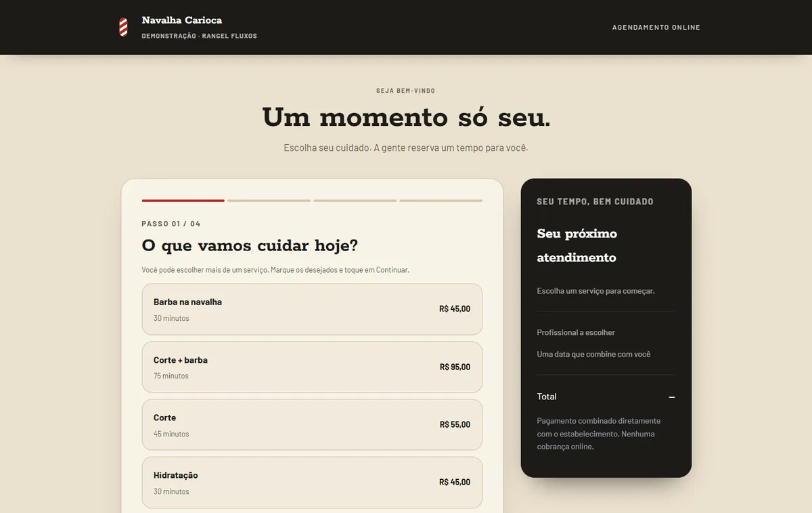Click the barber pole logo icon
The image size is (812, 513).
(x=123, y=27)
